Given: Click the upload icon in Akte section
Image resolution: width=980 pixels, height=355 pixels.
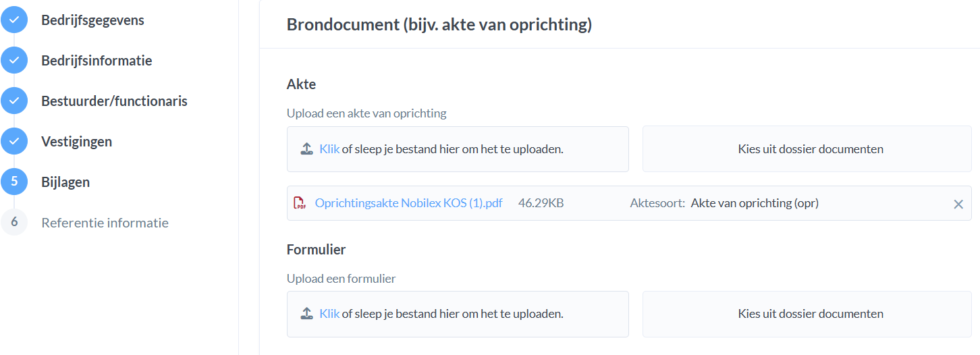Looking at the screenshot, I should pyautogui.click(x=306, y=149).
